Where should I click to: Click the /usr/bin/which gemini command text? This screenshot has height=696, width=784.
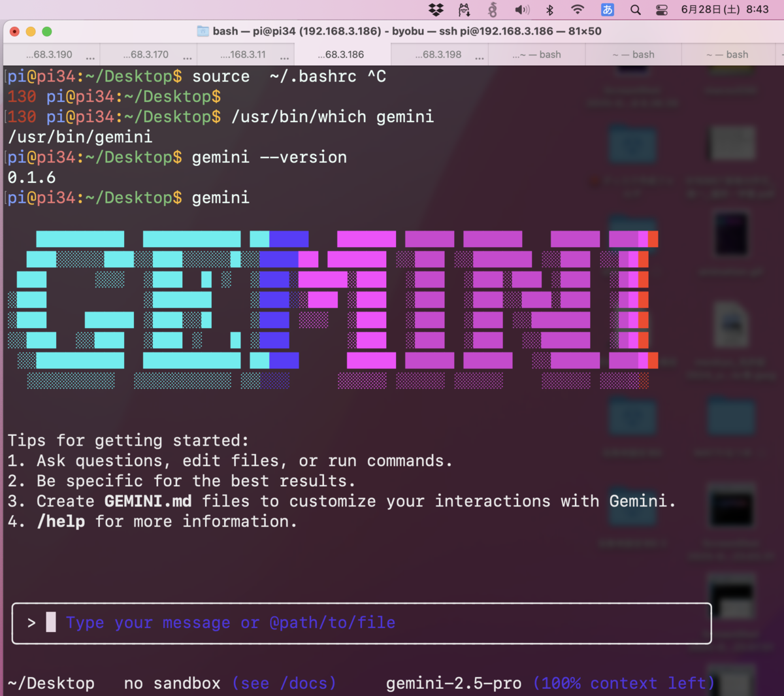coord(333,117)
